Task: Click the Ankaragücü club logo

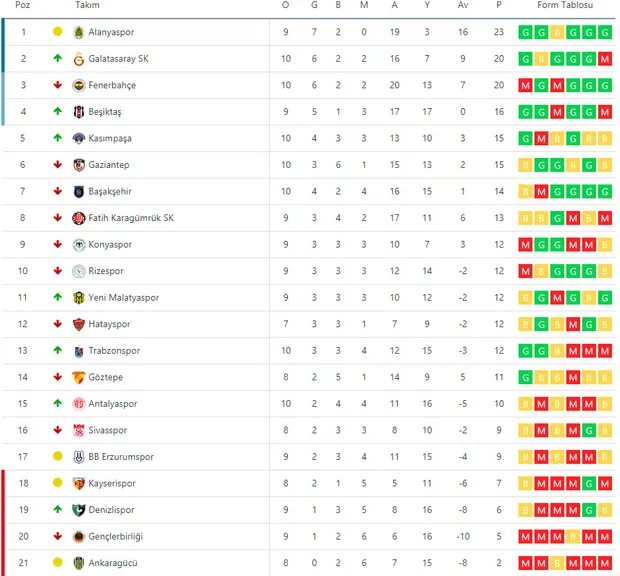Action: (x=79, y=563)
